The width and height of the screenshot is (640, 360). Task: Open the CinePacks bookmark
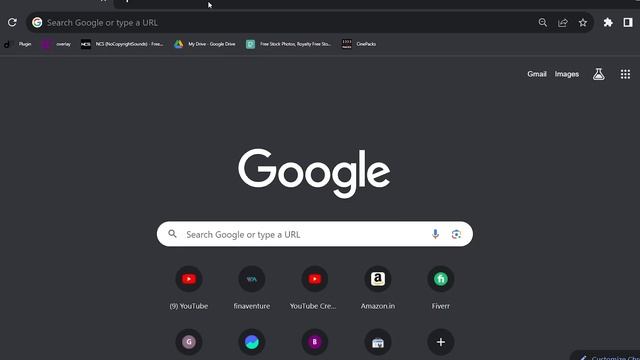(359, 44)
